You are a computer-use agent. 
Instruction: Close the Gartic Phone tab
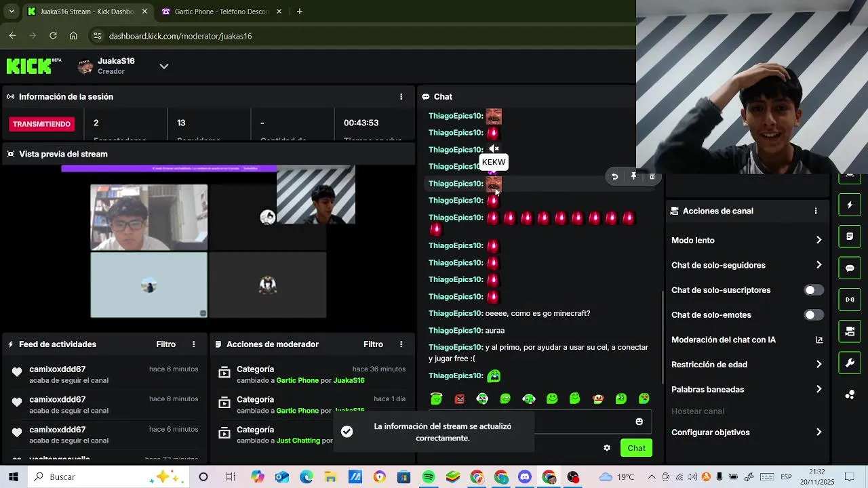click(279, 12)
